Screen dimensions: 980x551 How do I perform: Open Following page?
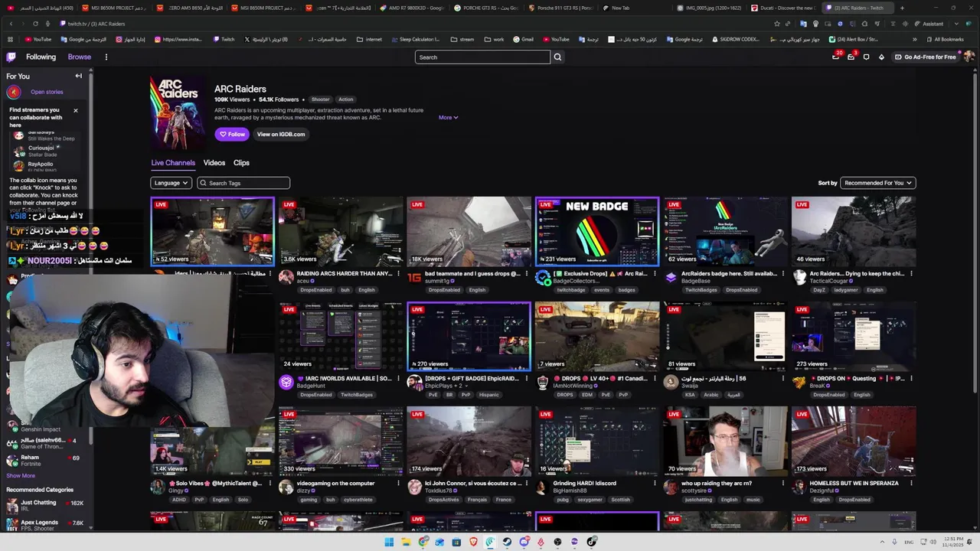click(41, 57)
